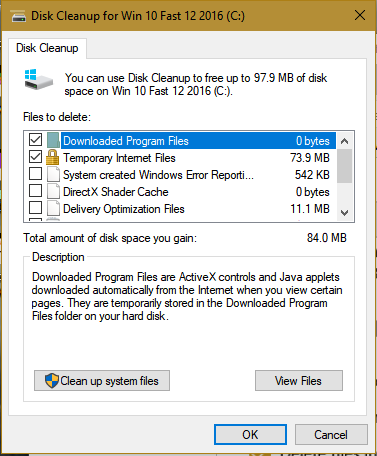377x456 pixels.
Task: Click the DirectX Shader Cache file icon
Action: pyautogui.click(x=53, y=191)
